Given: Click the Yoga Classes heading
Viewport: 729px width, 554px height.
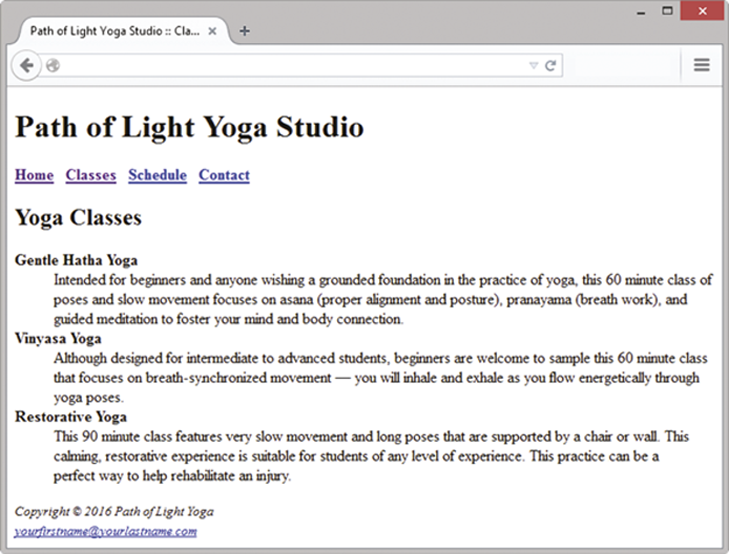Looking at the screenshot, I should click(x=78, y=218).
